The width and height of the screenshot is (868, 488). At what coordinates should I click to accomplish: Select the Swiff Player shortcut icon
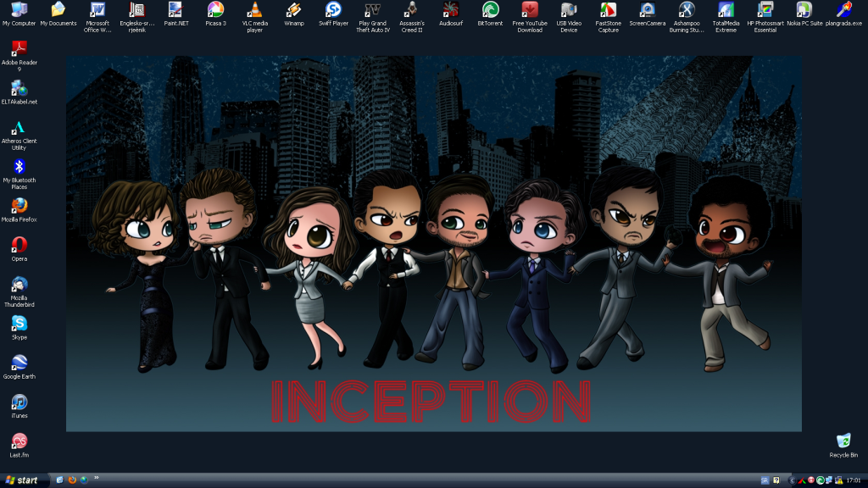333,14
